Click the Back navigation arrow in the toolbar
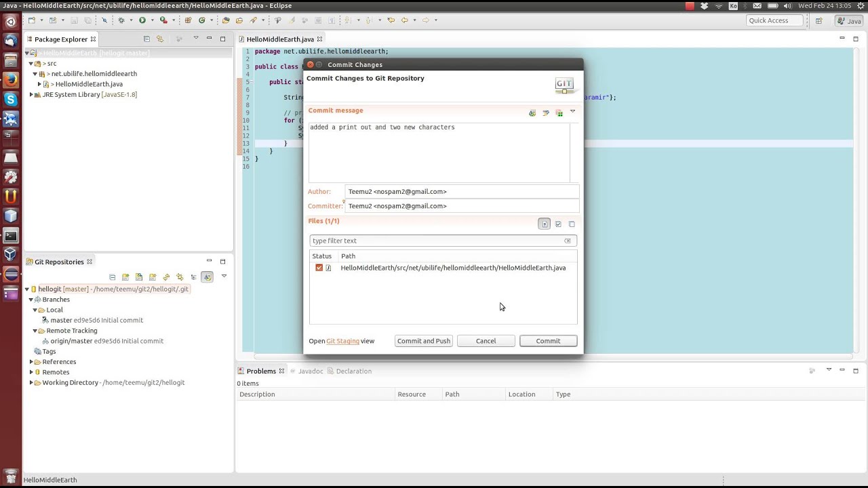This screenshot has width=868, height=488. click(405, 20)
